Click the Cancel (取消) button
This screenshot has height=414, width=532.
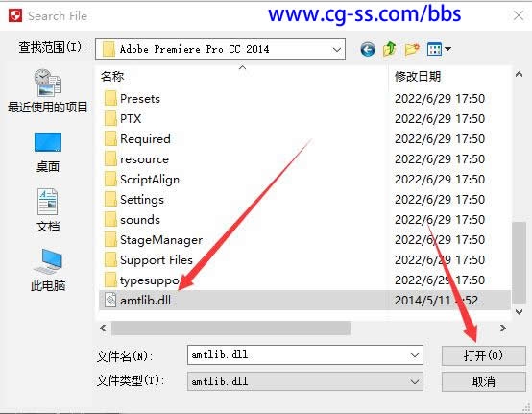point(483,381)
